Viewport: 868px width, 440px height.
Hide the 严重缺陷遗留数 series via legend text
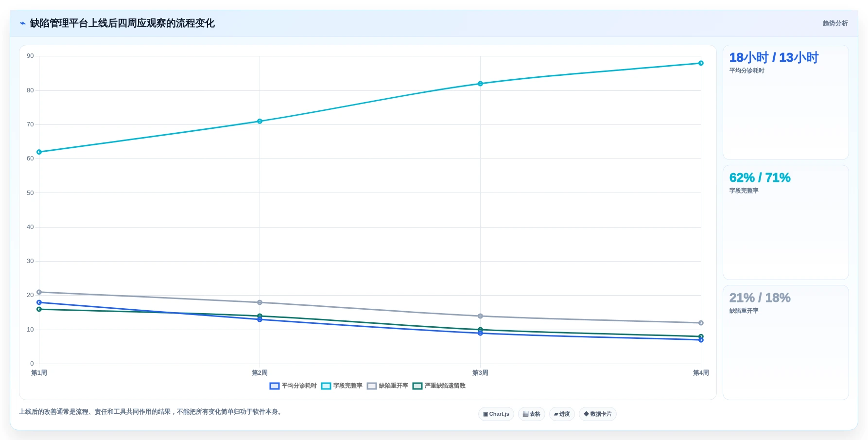click(445, 386)
